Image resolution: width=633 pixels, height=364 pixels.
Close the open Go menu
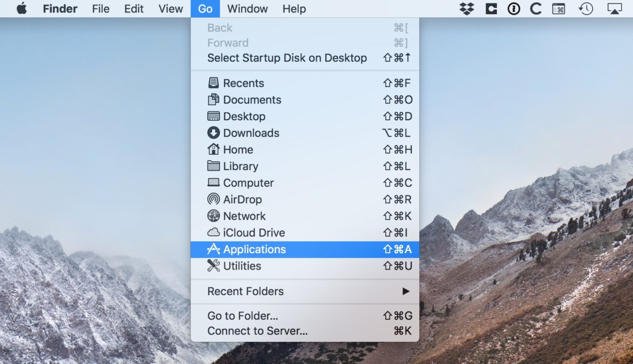tap(205, 8)
